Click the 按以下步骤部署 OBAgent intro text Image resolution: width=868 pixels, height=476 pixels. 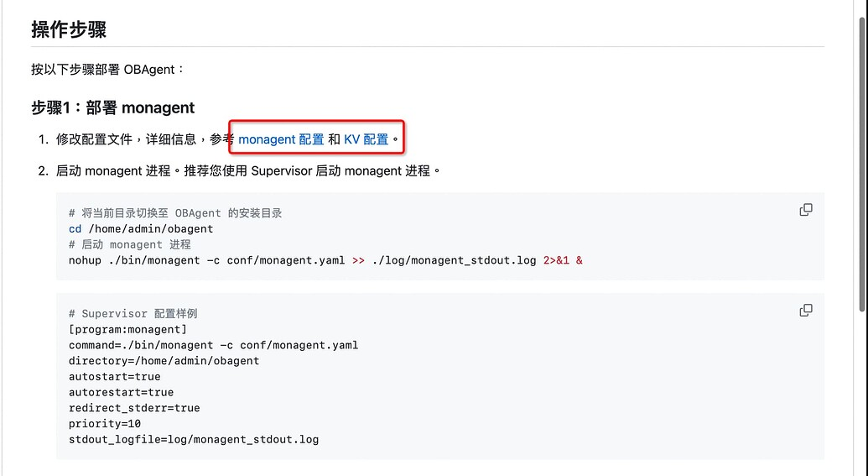[107, 70]
